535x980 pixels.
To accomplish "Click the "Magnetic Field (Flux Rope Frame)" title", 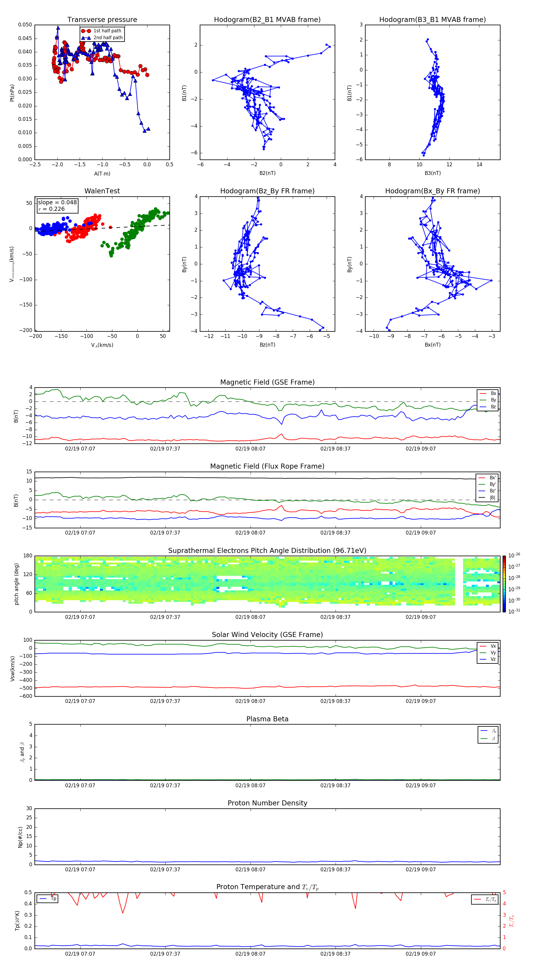I will pos(267,467).
